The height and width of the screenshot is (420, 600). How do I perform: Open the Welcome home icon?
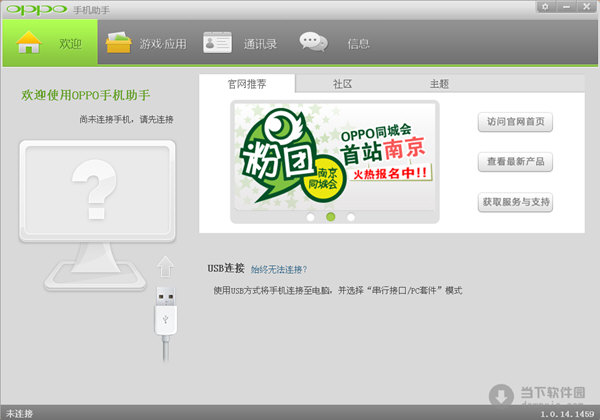pyautogui.click(x=29, y=42)
